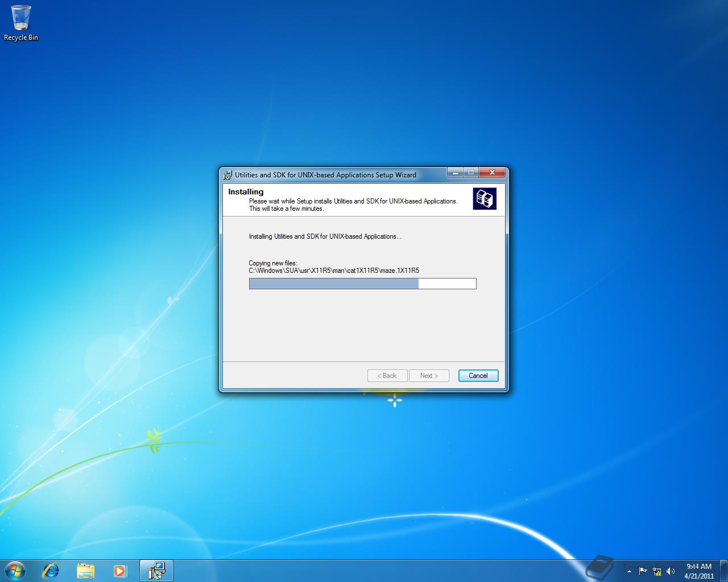Click the 'Installing' heading text
728x582 pixels.
click(x=246, y=192)
